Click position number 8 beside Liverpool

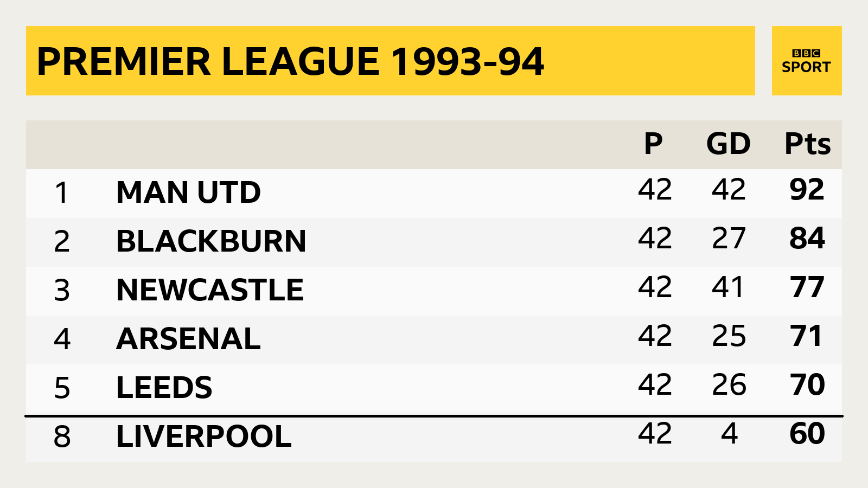62,437
